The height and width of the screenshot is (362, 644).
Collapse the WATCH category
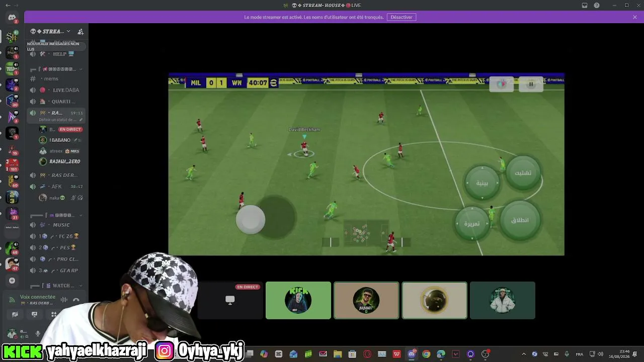coord(56,286)
